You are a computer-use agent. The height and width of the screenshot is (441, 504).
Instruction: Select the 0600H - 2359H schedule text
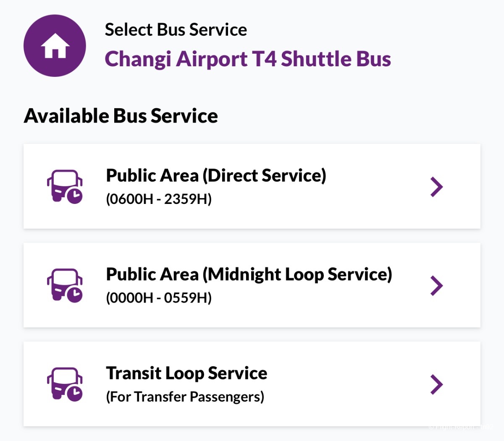click(x=159, y=199)
